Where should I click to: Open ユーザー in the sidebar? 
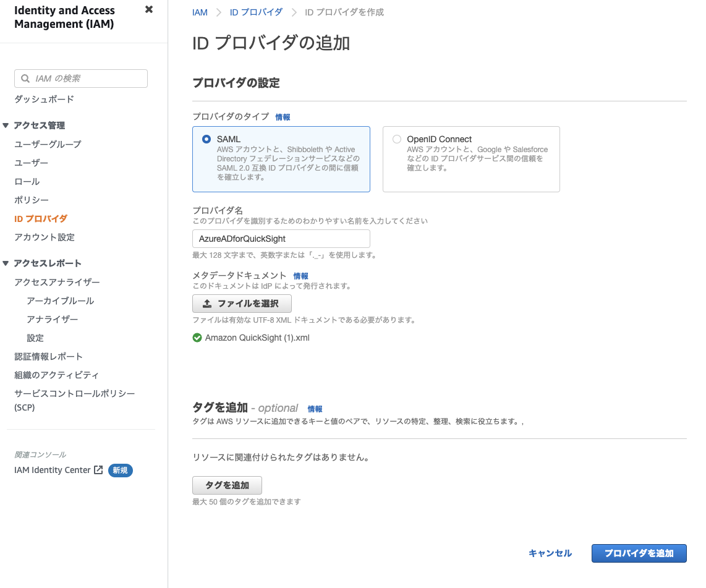tap(31, 163)
